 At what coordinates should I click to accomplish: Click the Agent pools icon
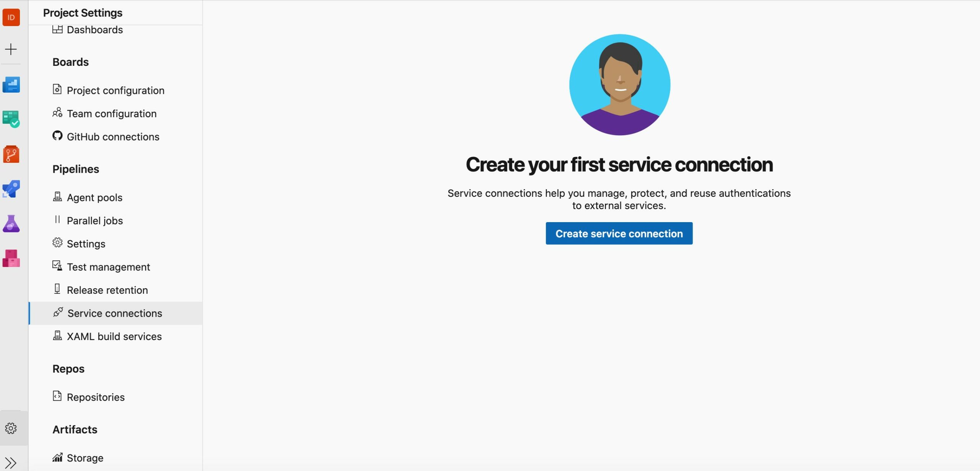click(57, 196)
